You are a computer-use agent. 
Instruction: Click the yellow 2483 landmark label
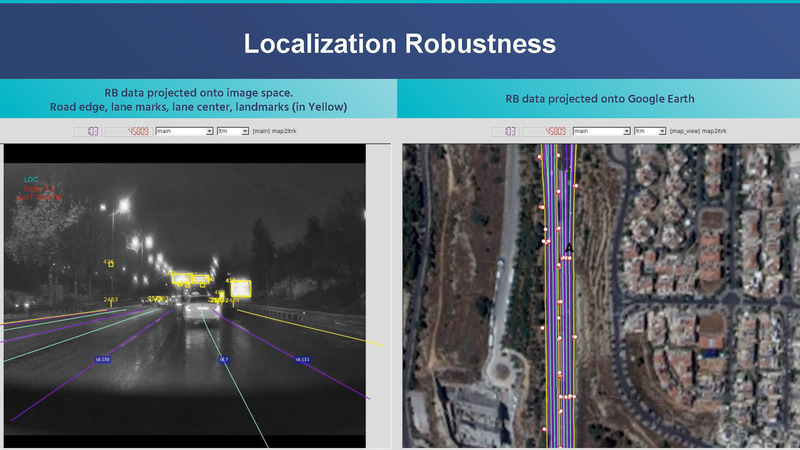(111, 299)
